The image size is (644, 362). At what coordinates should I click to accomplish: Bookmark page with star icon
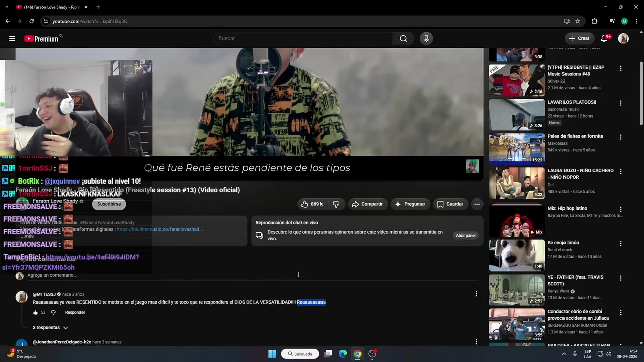578,21
